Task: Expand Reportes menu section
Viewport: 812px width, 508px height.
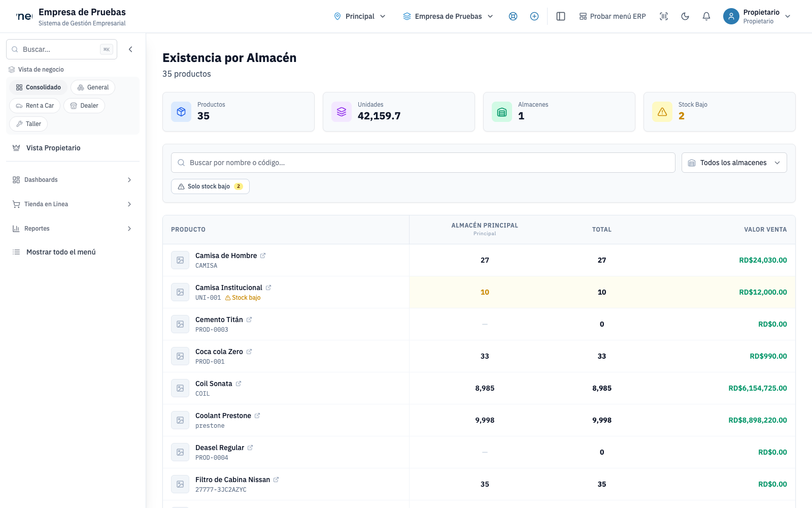Action: (72, 229)
